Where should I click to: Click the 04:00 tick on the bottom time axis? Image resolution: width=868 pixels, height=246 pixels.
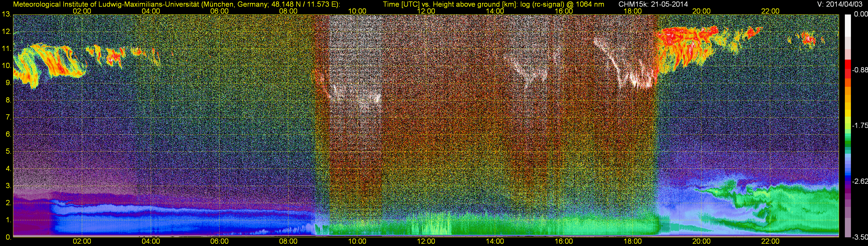tap(151, 241)
